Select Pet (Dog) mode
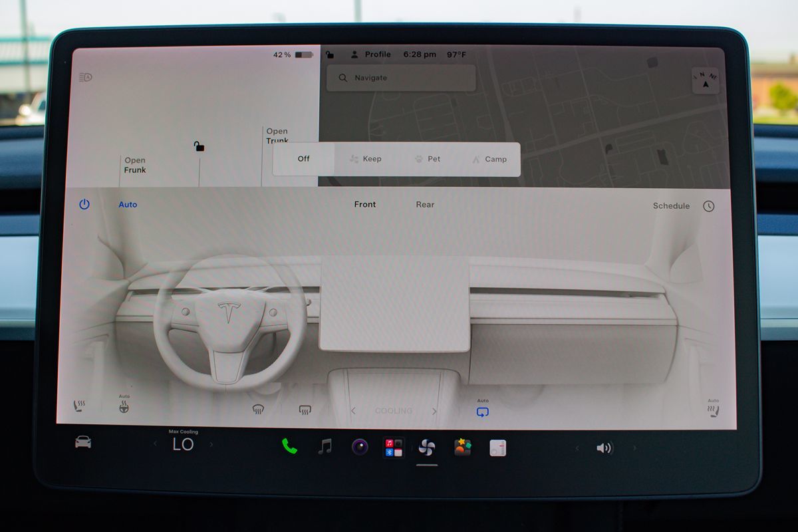Image resolution: width=798 pixels, height=532 pixels. [x=428, y=159]
